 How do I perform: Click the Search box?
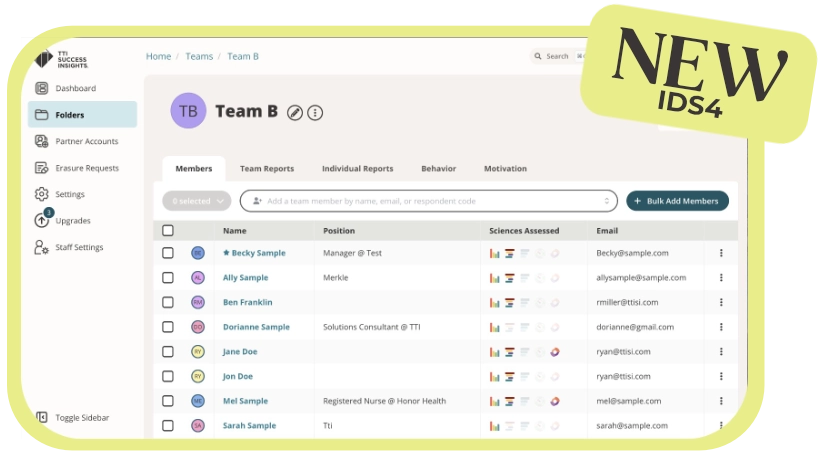pyautogui.click(x=557, y=56)
